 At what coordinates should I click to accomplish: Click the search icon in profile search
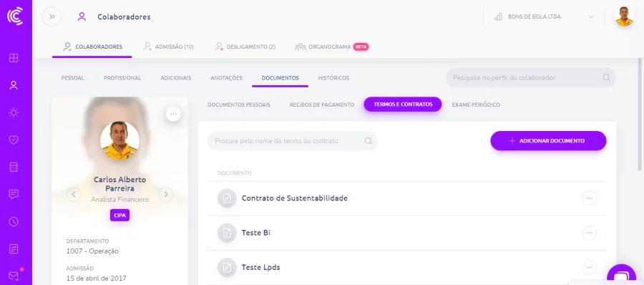pos(606,77)
